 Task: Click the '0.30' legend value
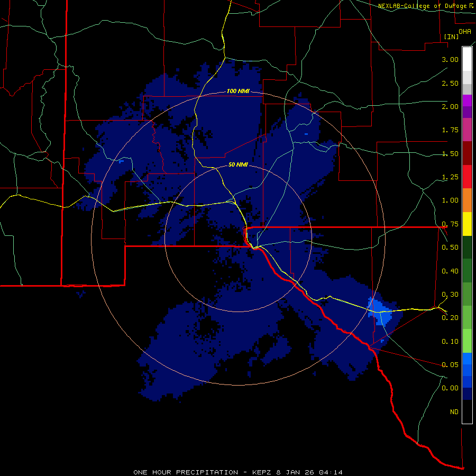tap(450, 295)
